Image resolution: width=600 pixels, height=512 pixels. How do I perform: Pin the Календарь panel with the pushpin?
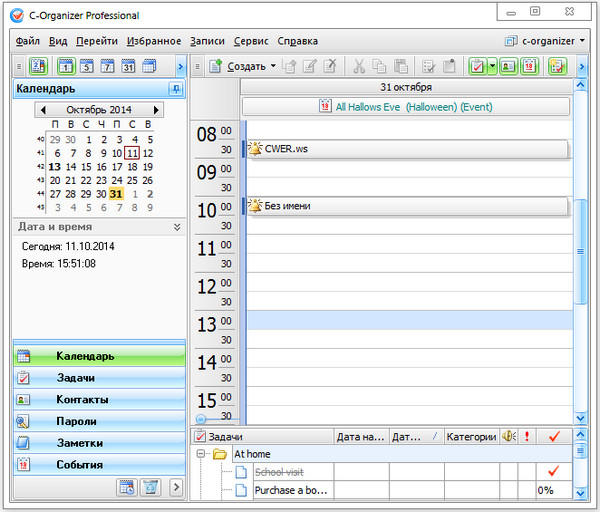pos(176,89)
